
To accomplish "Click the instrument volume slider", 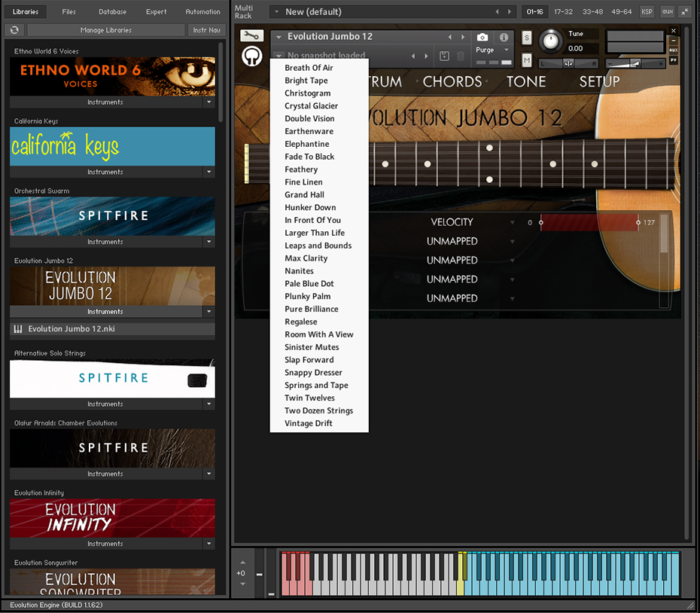I will [x=635, y=64].
